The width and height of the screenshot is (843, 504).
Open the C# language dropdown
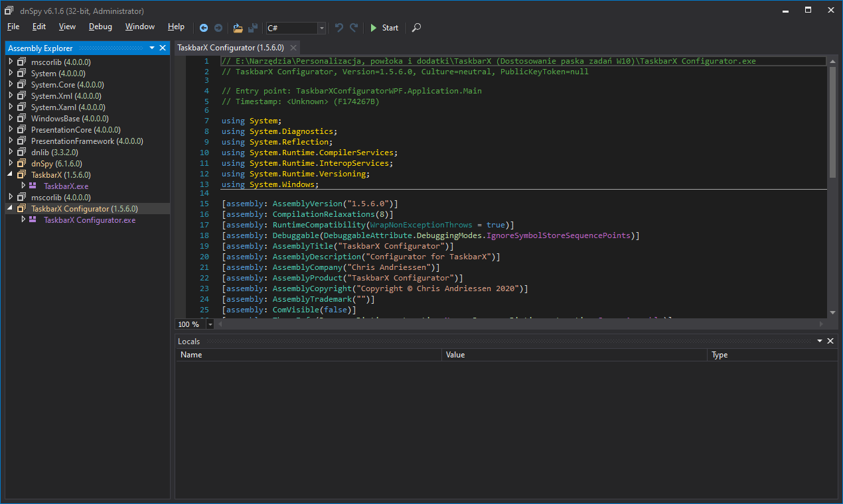(x=322, y=28)
